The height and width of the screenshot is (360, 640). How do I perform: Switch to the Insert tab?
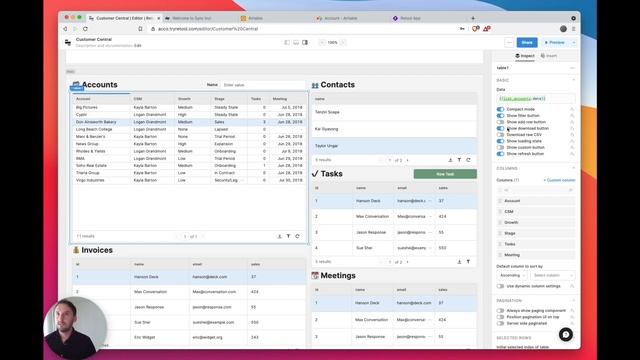pyautogui.click(x=549, y=56)
